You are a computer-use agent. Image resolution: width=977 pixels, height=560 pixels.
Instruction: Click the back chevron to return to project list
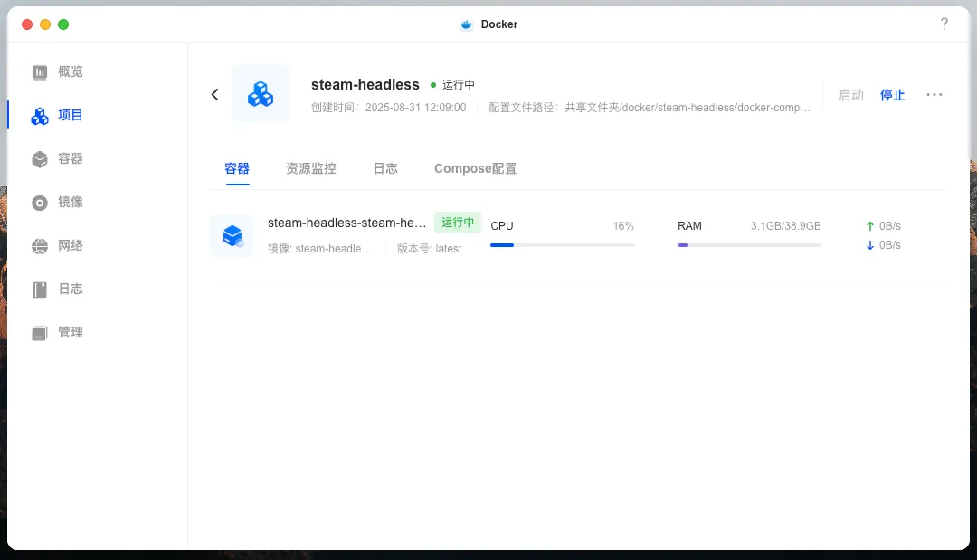click(x=214, y=93)
